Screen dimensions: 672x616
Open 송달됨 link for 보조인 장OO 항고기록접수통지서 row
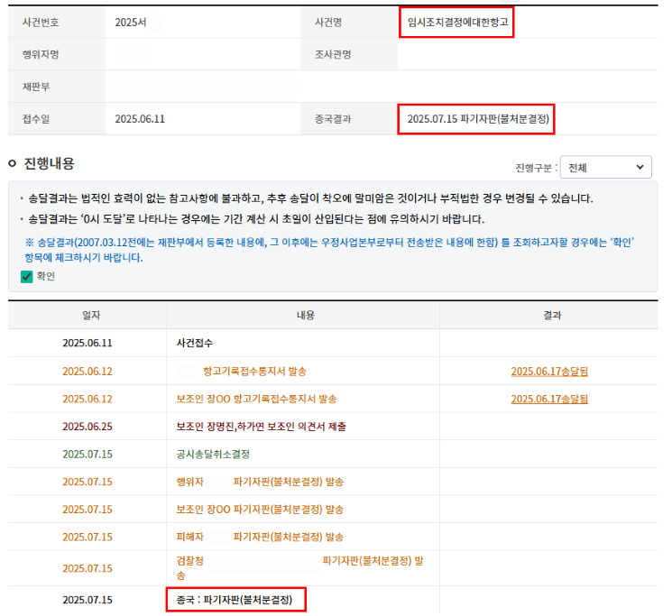click(548, 399)
